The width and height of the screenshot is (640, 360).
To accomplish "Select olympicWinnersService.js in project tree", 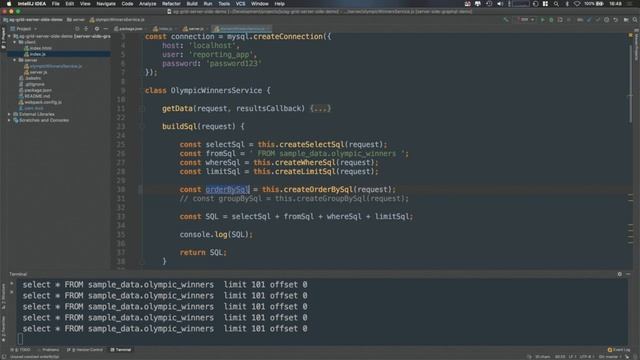I will pyautogui.click(x=53, y=66).
